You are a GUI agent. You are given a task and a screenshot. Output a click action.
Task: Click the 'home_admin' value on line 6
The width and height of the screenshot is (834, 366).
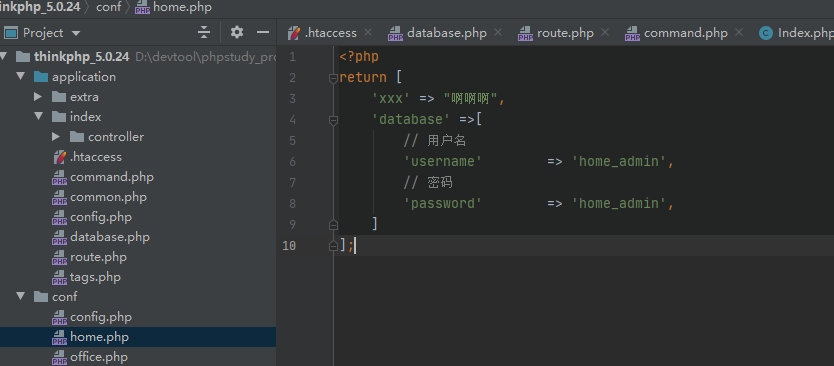click(x=619, y=161)
